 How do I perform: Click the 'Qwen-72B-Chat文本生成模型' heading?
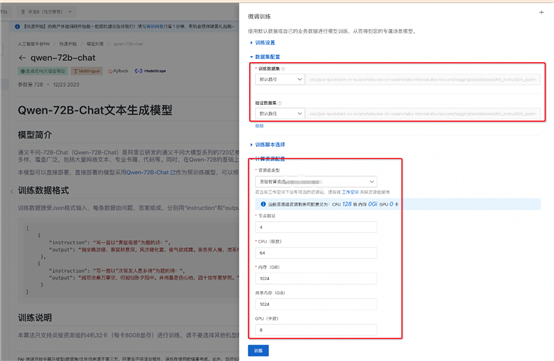pos(95,110)
